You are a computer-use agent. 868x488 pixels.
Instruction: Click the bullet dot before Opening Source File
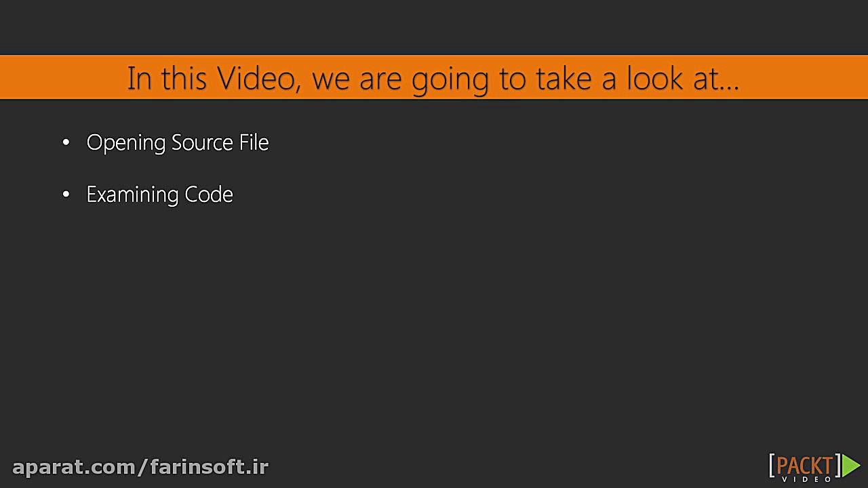click(x=66, y=142)
